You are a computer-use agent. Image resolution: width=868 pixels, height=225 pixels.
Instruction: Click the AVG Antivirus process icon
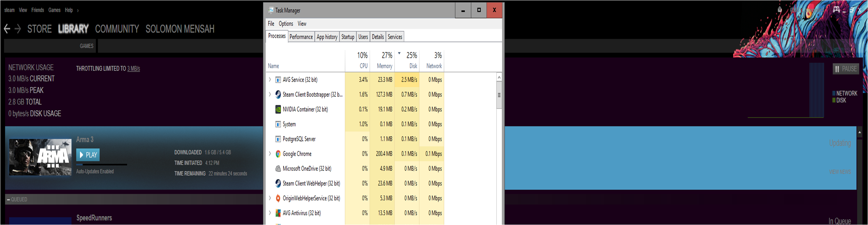pyautogui.click(x=278, y=213)
